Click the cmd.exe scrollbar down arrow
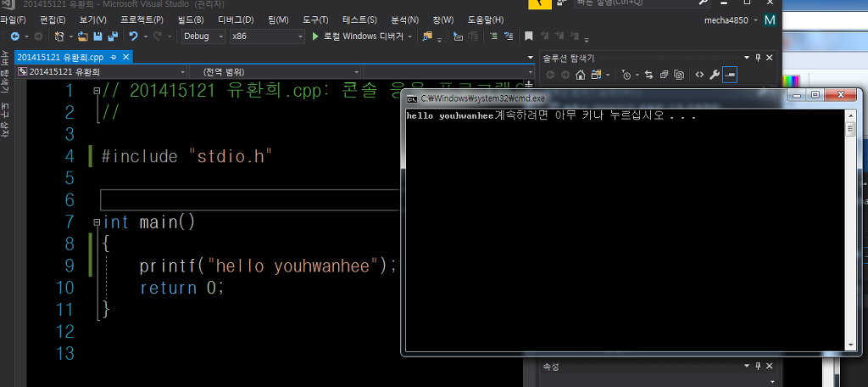The height and width of the screenshot is (387, 868). coord(850,345)
